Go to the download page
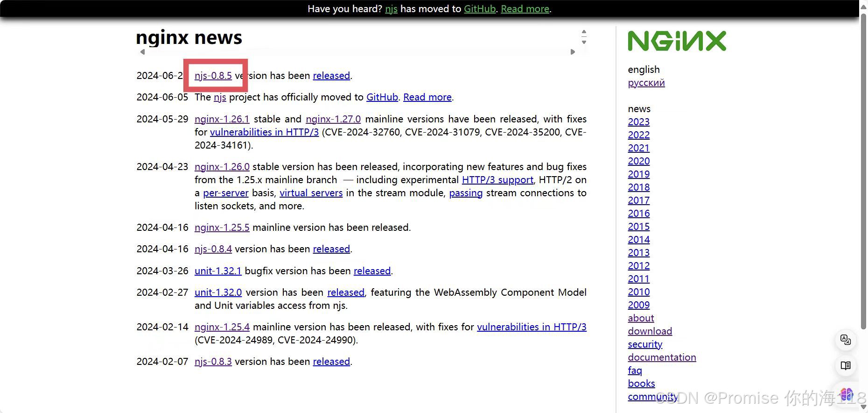The height and width of the screenshot is (413, 868). 650,331
